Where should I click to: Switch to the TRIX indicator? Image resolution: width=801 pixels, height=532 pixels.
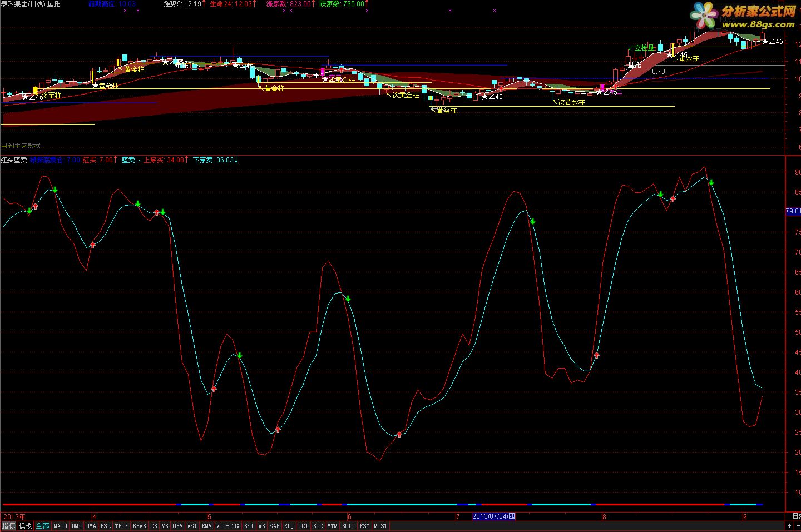[121, 526]
